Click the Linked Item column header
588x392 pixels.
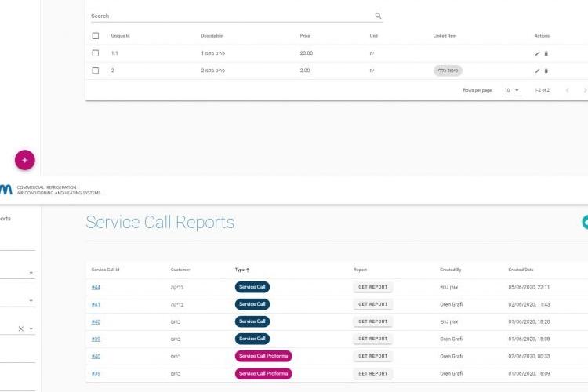coord(445,36)
